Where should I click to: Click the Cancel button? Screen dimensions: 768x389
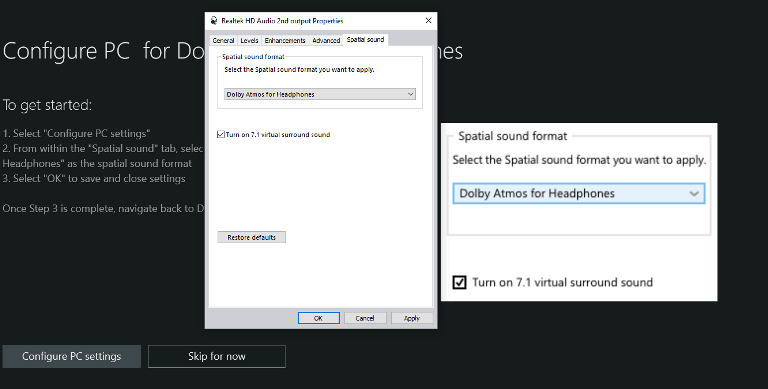[x=365, y=318]
